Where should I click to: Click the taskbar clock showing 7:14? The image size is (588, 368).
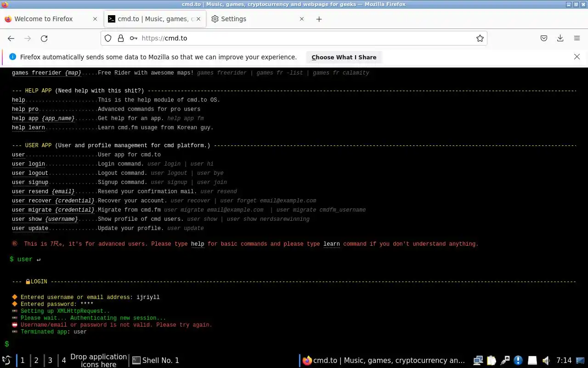point(564,360)
